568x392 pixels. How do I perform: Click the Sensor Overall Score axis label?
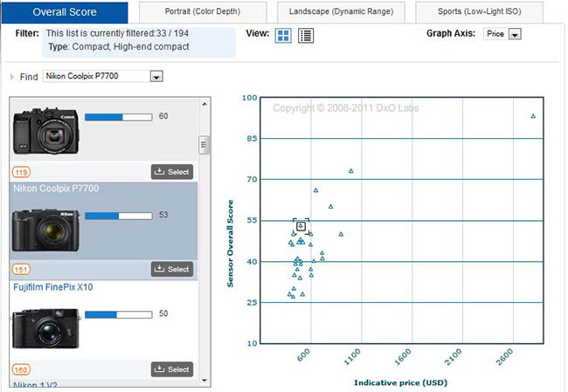[x=230, y=244]
